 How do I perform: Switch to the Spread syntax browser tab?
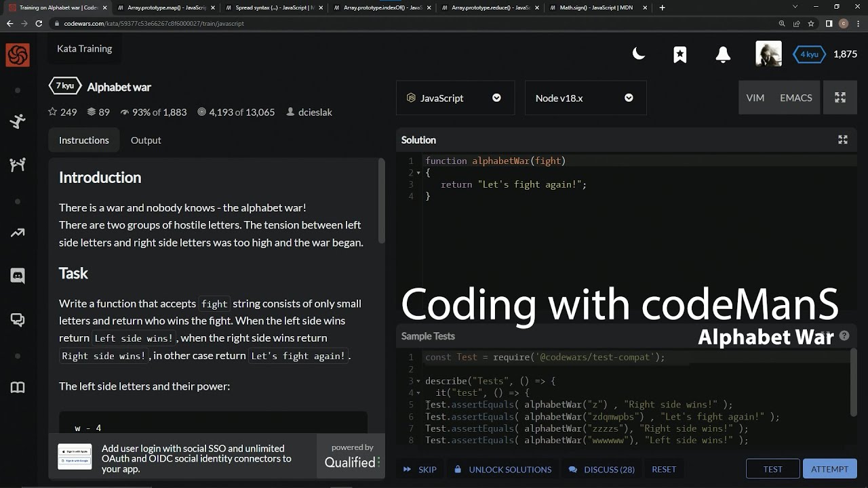(x=275, y=7)
